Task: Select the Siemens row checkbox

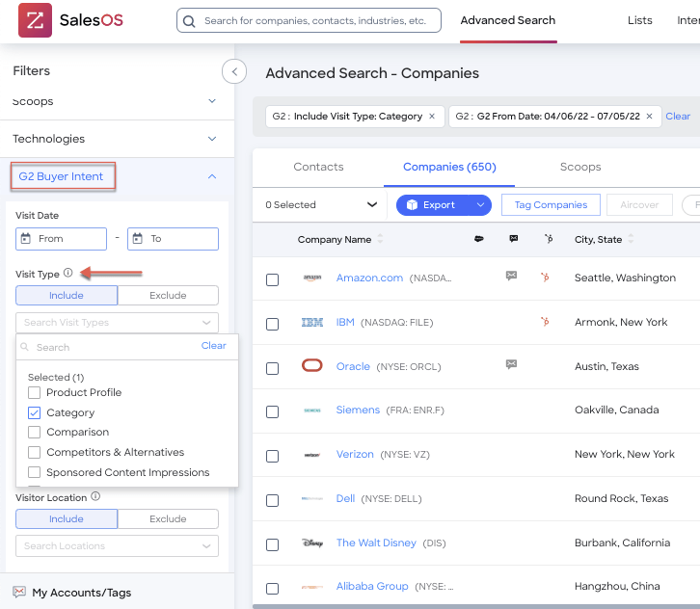Action: click(x=272, y=411)
